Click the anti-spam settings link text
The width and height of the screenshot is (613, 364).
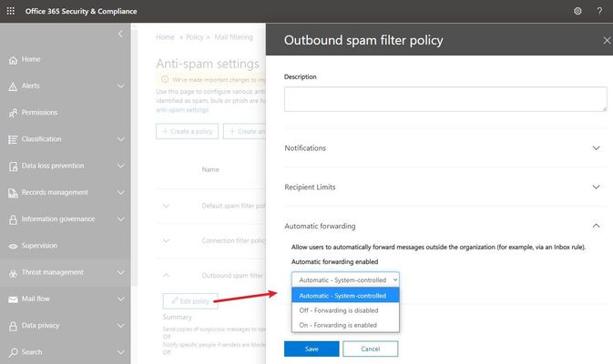(x=182, y=110)
